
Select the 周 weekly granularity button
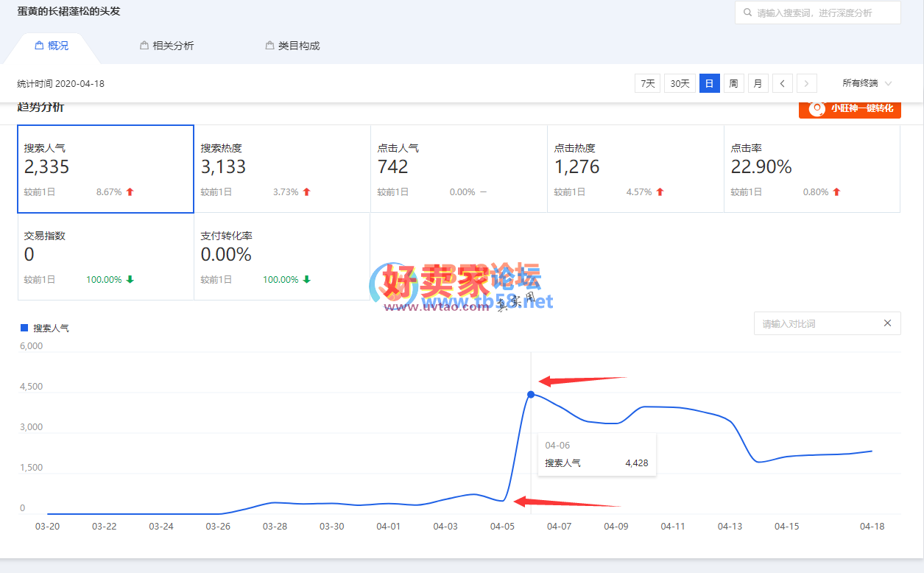(x=733, y=84)
